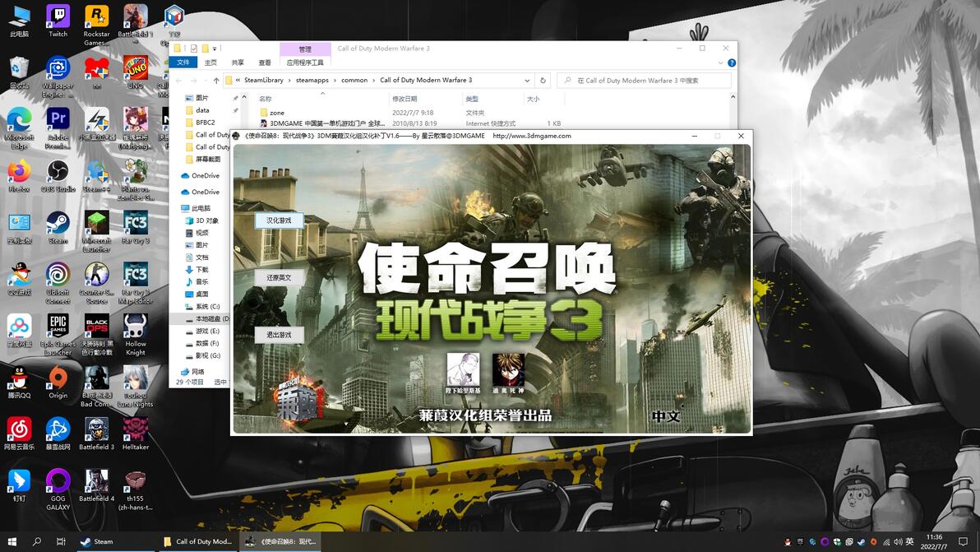The width and height of the screenshot is (980, 552).
Task: Switch to the 查看 ribbon tab
Action: tap(265, 63)
